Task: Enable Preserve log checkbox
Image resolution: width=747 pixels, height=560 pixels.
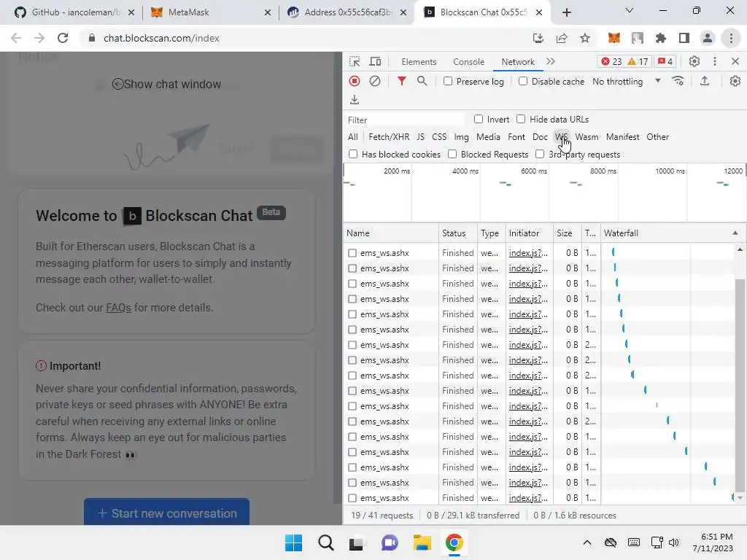Action: click(448, 81)
